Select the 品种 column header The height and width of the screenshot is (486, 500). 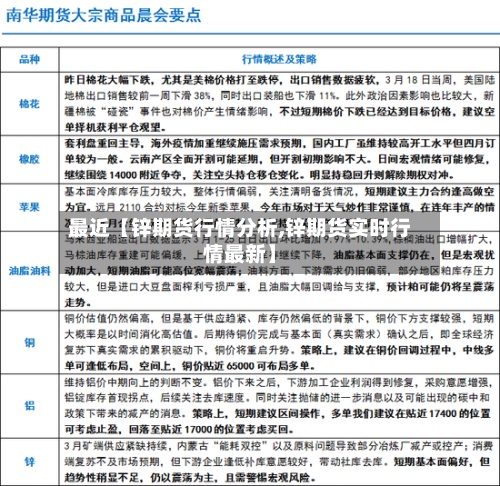point(30,59)
